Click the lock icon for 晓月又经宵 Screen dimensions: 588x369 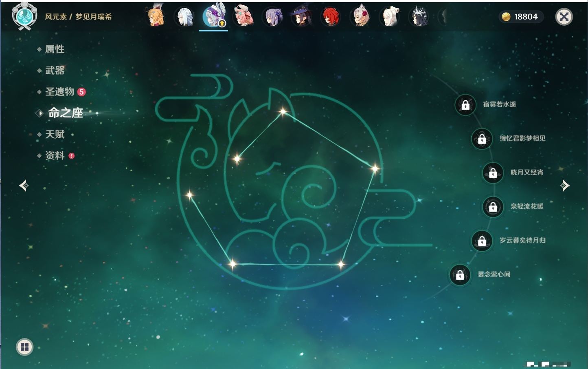click(493, 173)
